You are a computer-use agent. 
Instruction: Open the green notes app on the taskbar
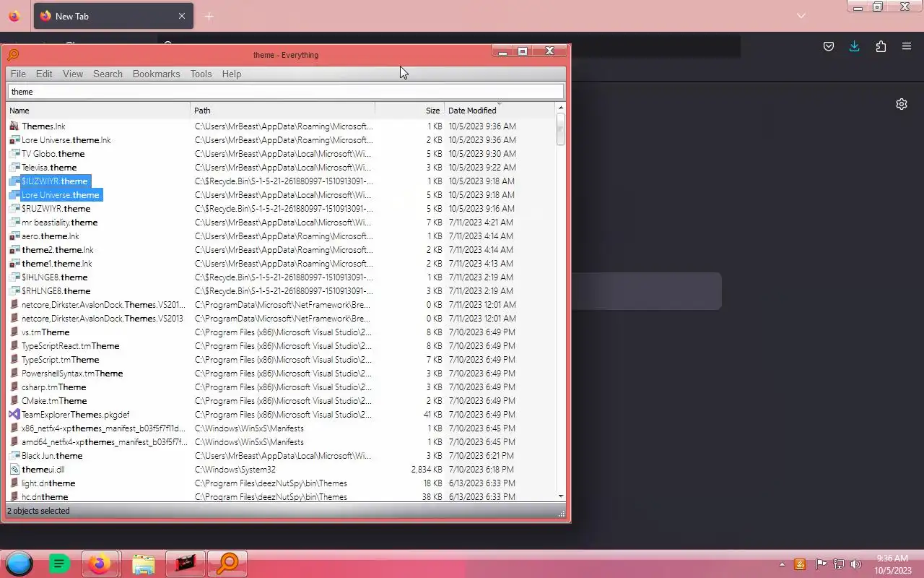[59, 564]
